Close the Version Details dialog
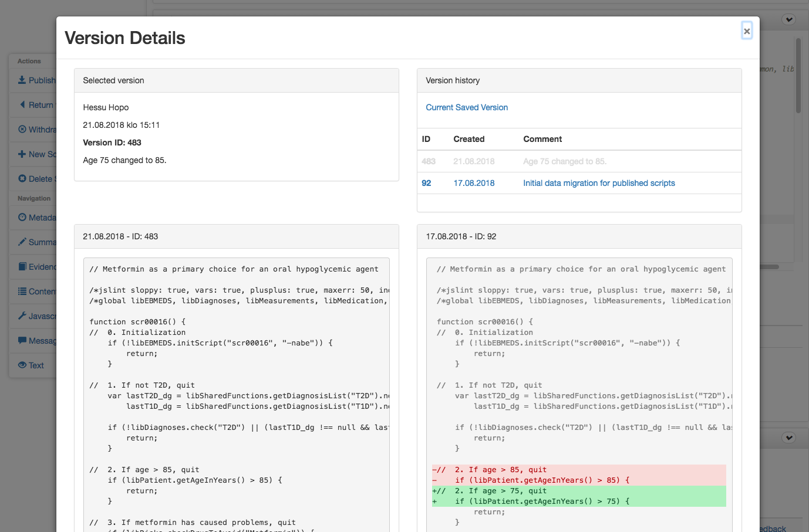809x532 pixels. 747,31
